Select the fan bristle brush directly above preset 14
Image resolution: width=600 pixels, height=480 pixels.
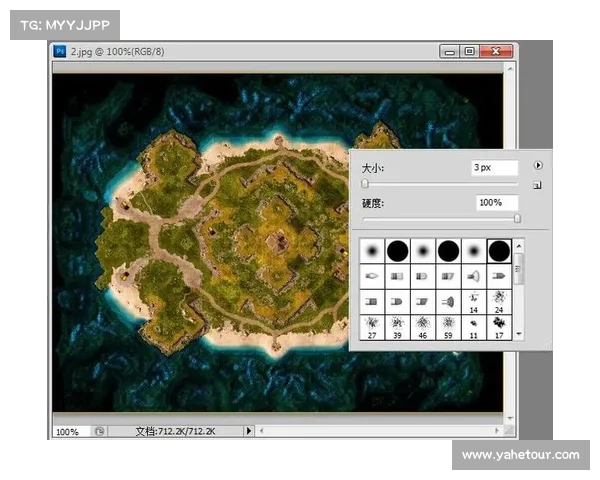coord(474,276)
